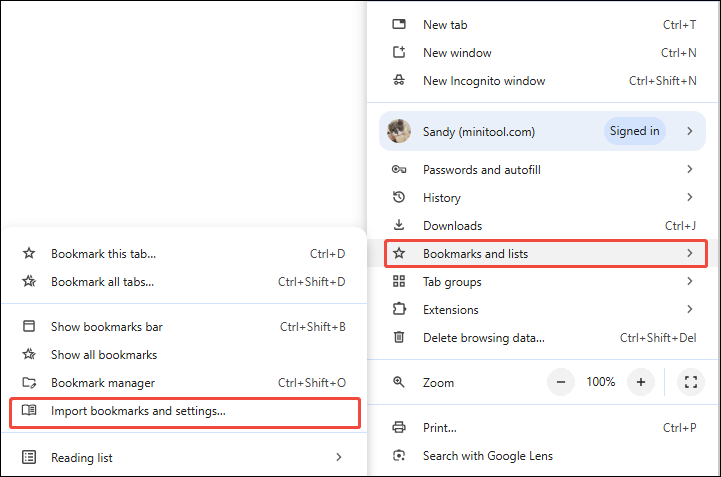The width and height of the screenshot is (721, 477).
Task: Click the Extensions puzzle icon
Action: click(399, 310)
